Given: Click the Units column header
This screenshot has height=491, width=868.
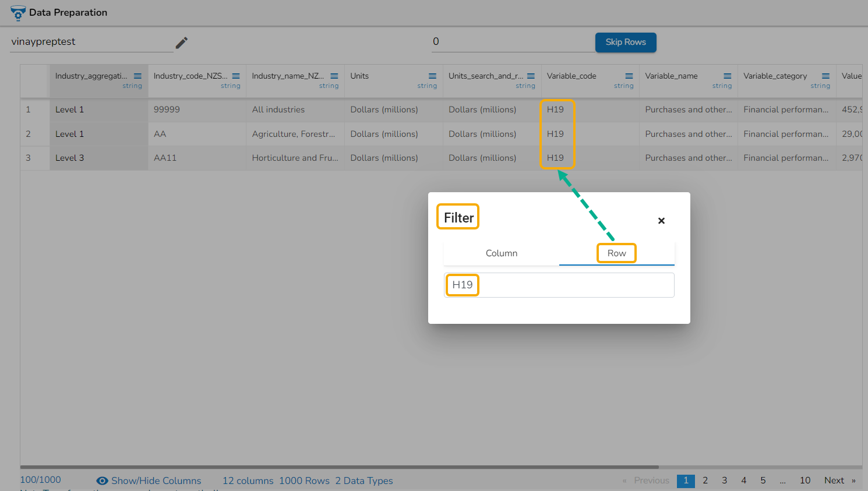Looking at the screenshot, I should pyautogui.click(x=393, y=80).
